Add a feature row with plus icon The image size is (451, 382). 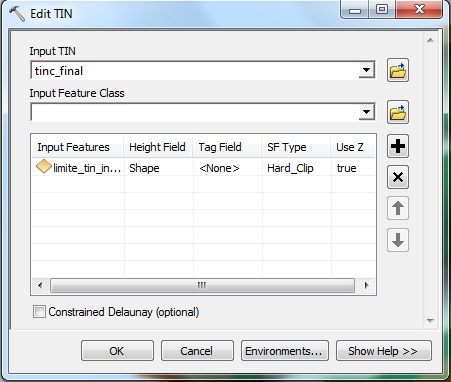[398, 146]
